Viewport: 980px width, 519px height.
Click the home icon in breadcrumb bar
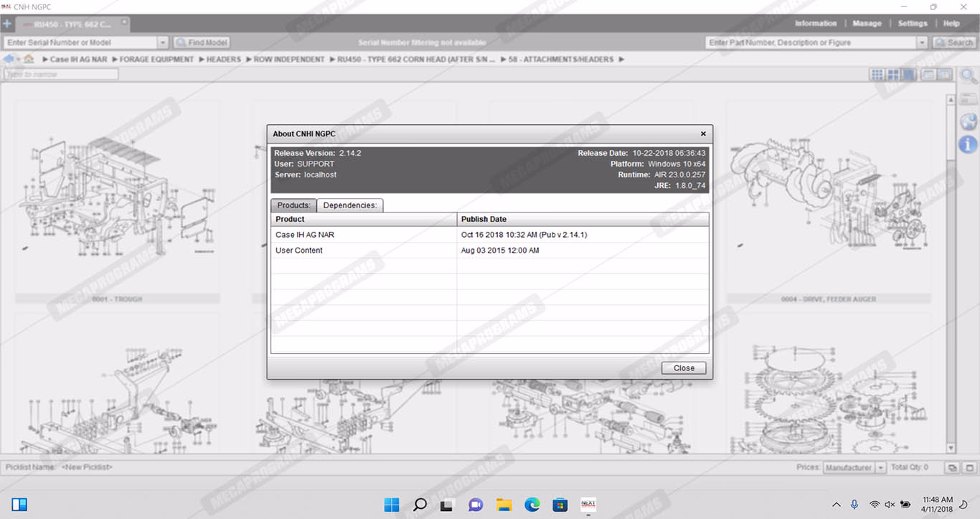(x=29, y=59)
